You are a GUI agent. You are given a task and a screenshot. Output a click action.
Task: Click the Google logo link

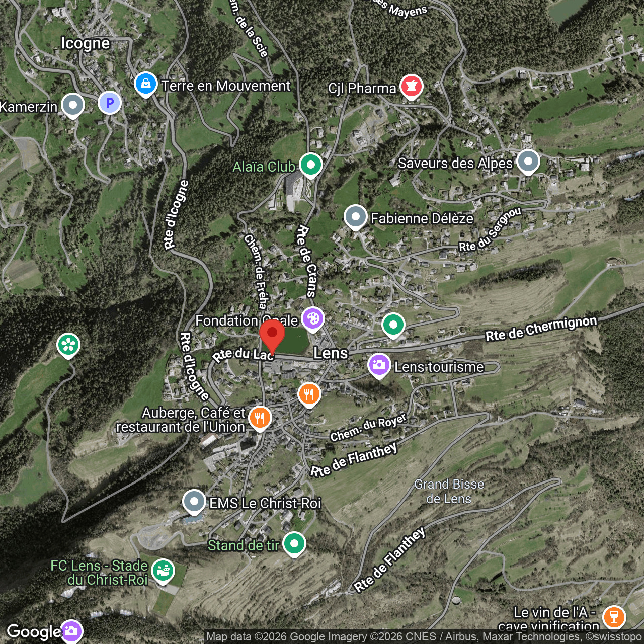click(x=34, y=631)
